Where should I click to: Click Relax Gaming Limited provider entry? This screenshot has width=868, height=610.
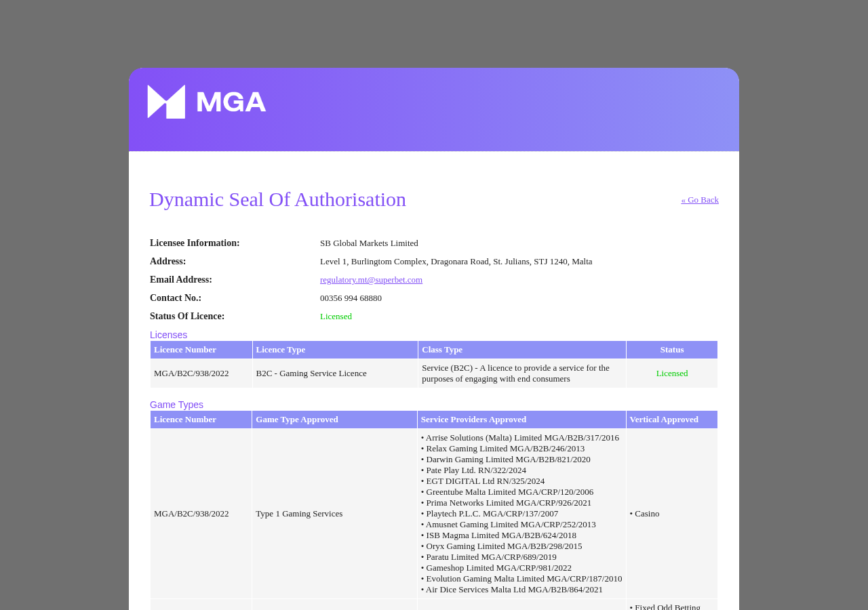502,449
